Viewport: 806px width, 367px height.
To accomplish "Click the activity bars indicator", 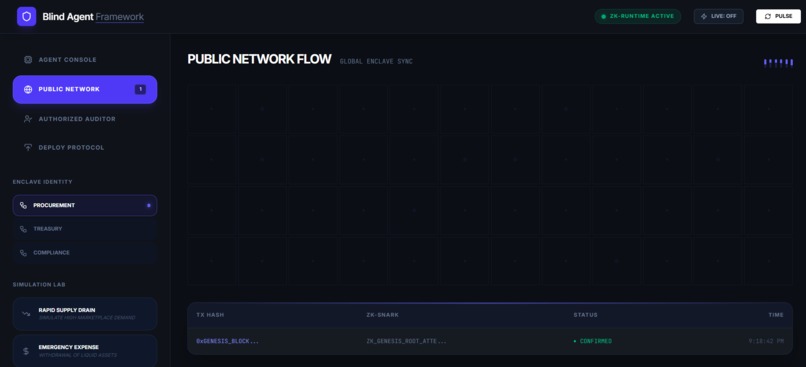I will tap(778, 63).
